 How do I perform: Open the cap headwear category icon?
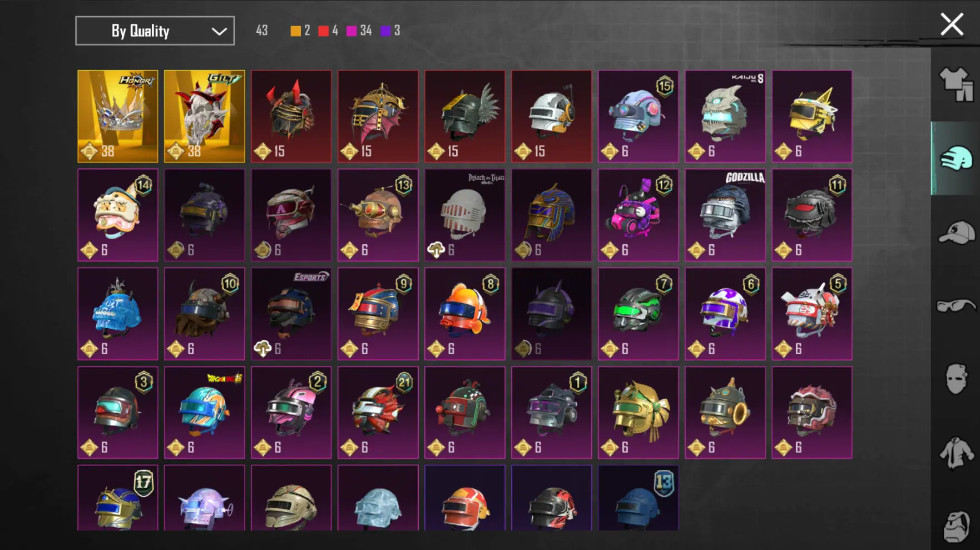point(956,232)
